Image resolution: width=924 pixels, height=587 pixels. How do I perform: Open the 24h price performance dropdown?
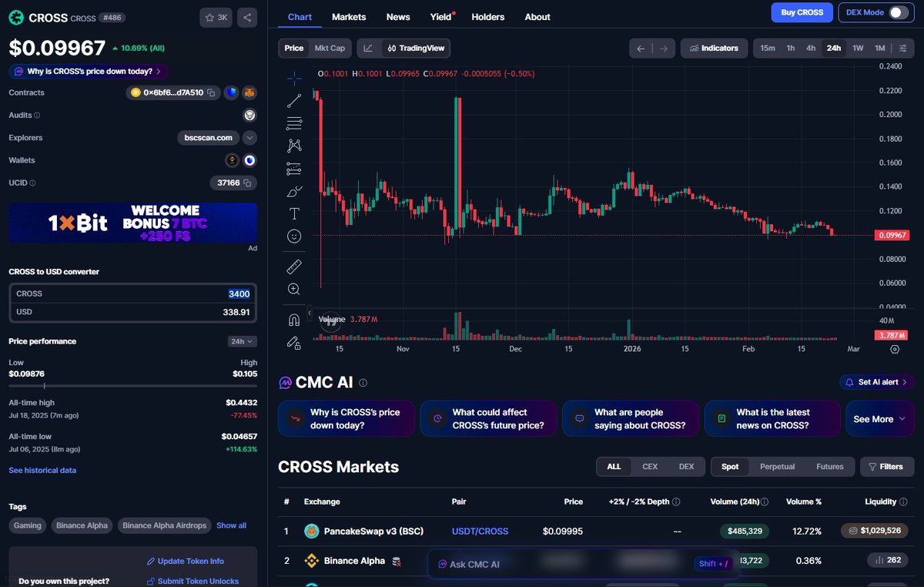coord(243,341)
